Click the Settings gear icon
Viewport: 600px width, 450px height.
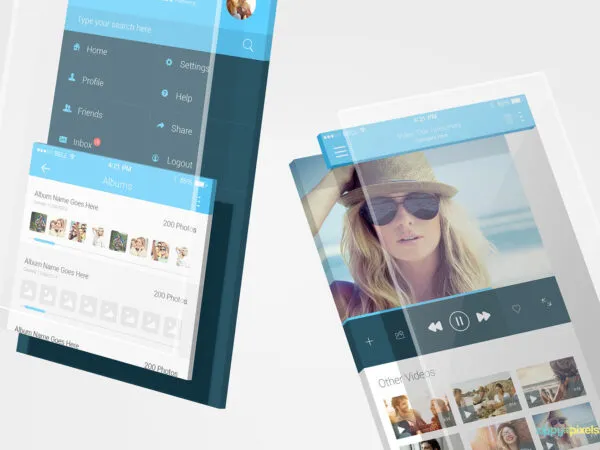coord(169,62)
